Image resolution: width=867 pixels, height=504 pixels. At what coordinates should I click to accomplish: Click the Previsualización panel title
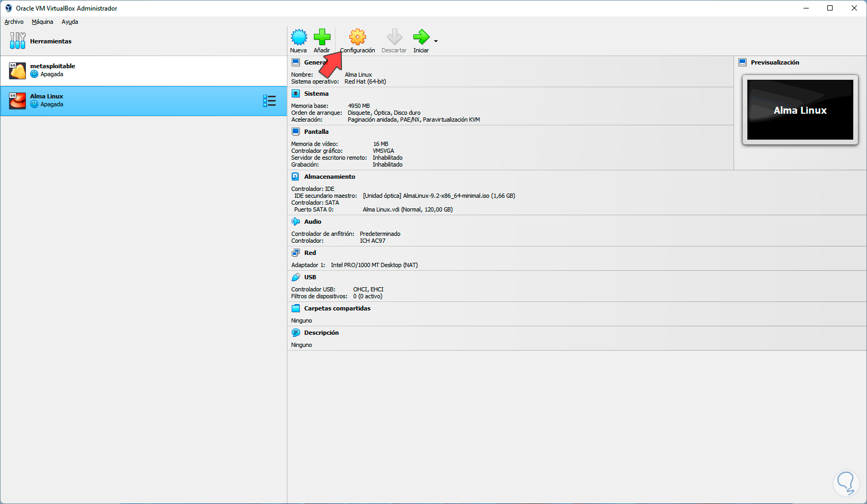click(x=775, y=62)
